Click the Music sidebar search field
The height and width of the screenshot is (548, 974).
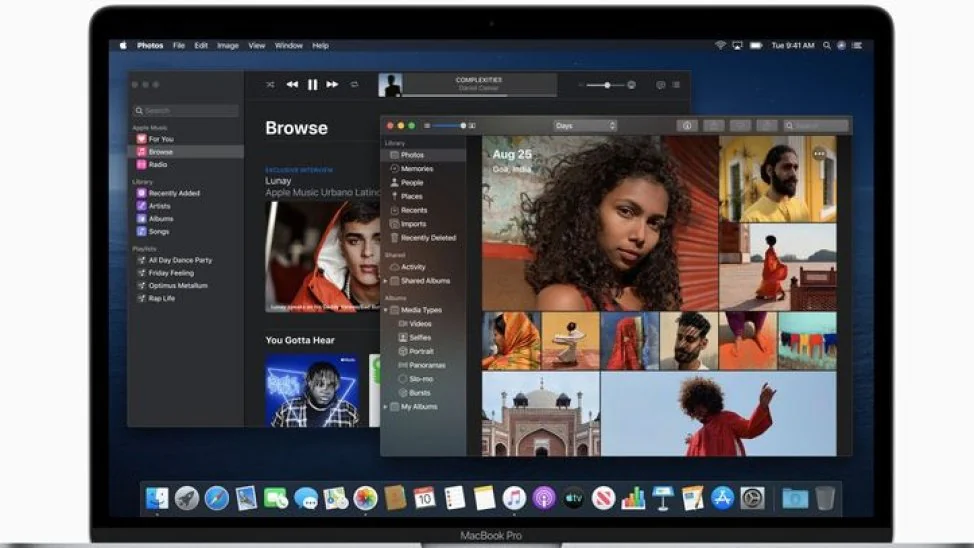click(185, 111)
